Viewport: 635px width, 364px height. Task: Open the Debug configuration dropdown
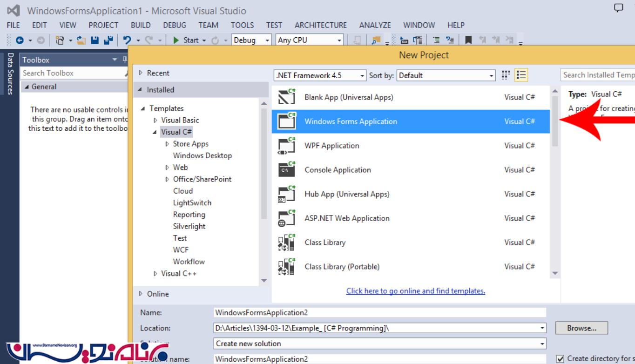click(x=251, y=40)
